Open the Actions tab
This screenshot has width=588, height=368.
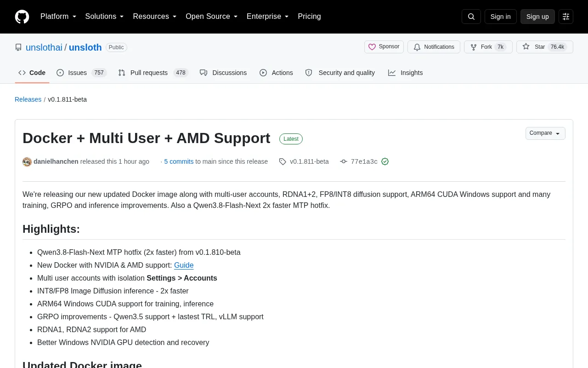(x=276, y=73)
